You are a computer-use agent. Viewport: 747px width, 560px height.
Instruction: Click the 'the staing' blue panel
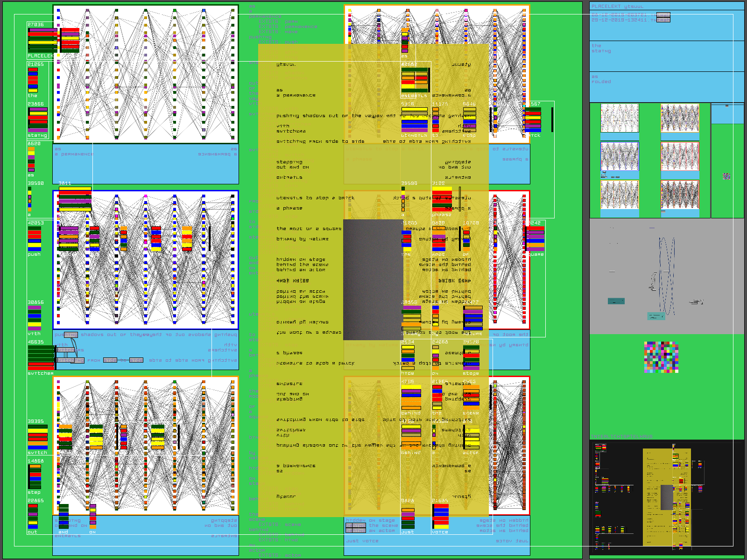point(666,56)
